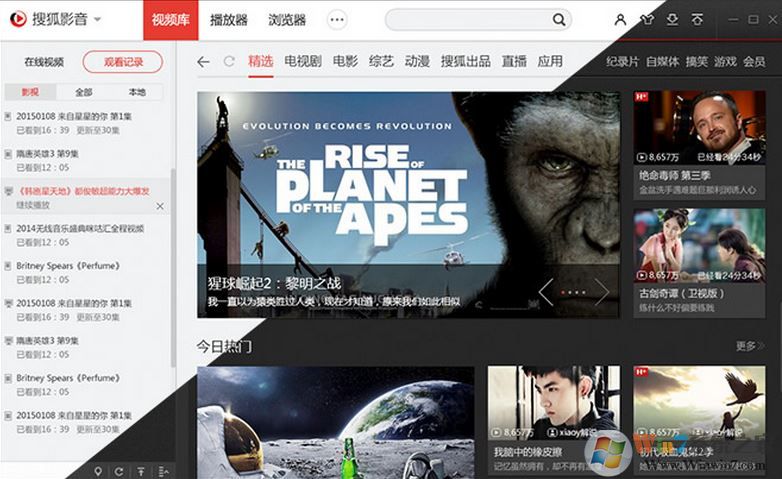The height and width of the screenshot is (479, 782).
Task: Go back with the left arrow icon
Action: (x=203, y=62)
